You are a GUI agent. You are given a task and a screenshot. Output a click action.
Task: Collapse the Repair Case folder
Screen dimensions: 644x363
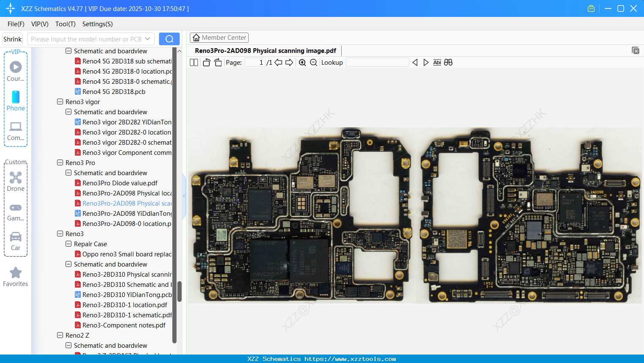pyautogui.click(x=69, y=244)
